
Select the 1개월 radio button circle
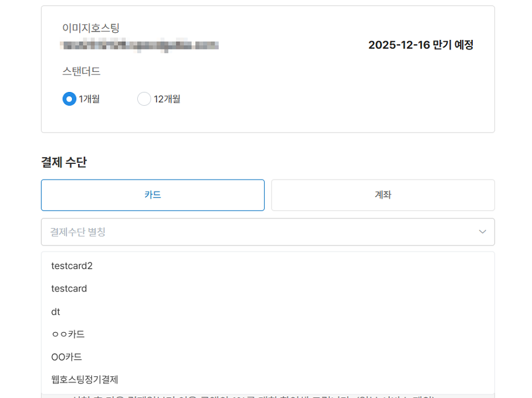[x=70, y=99]
